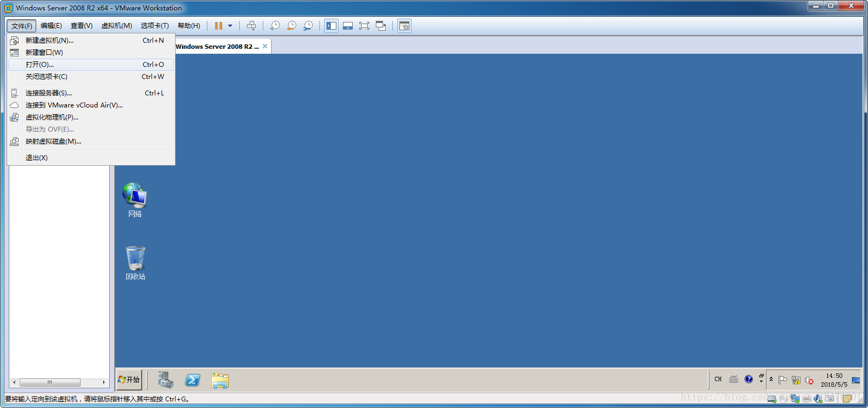Pause the virtual machine
This screenshot has width=868, height=408.
coord(218,26)
